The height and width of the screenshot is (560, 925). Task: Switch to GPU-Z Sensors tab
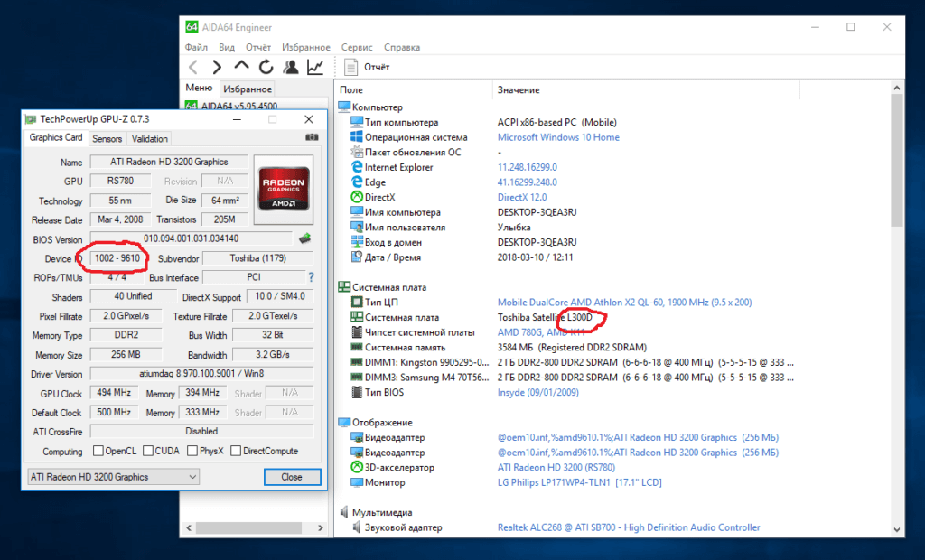107,139
